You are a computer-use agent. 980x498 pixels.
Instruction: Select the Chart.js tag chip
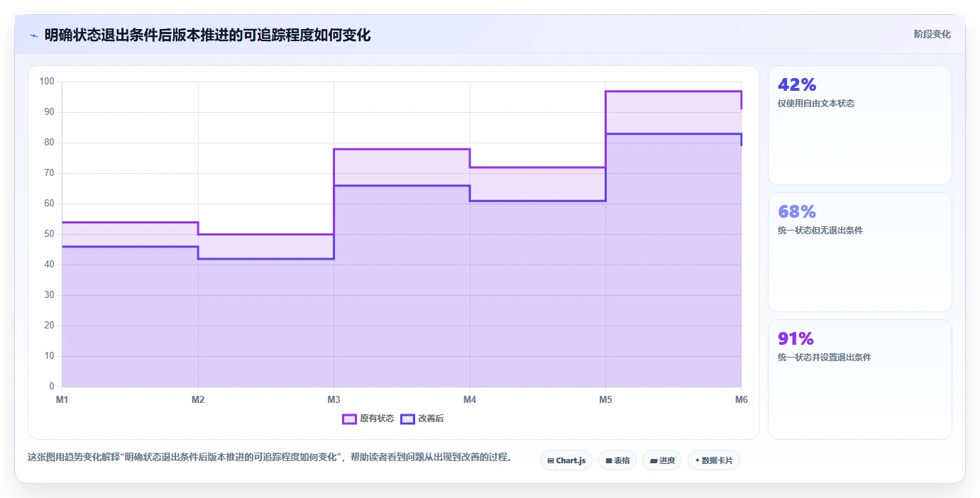pyautogui.click(x=566, y=460)
